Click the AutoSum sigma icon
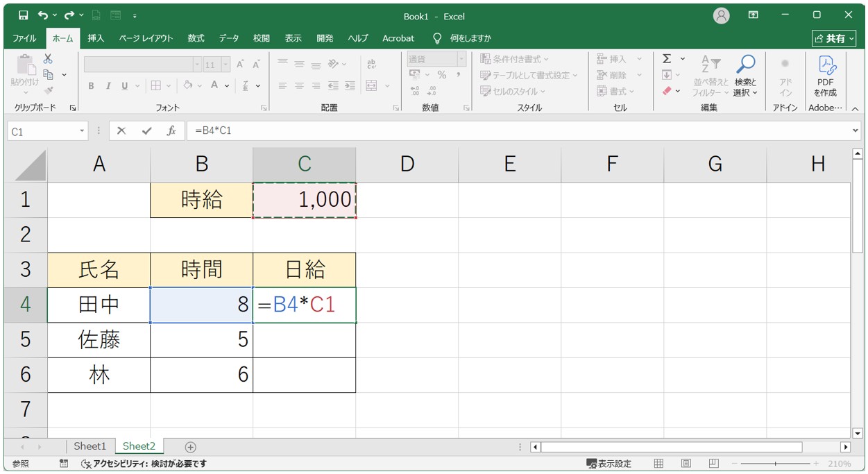The image size is (868, 474). 667,59
